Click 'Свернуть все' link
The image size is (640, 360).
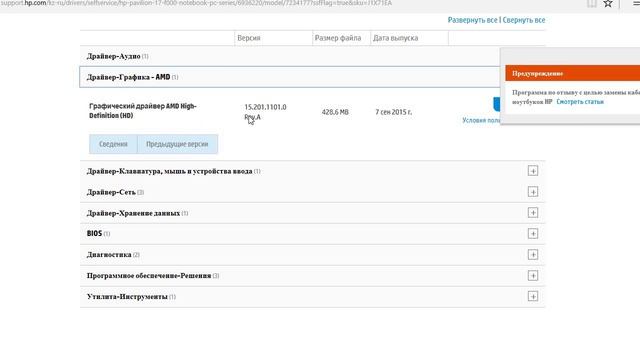[524, 20]
